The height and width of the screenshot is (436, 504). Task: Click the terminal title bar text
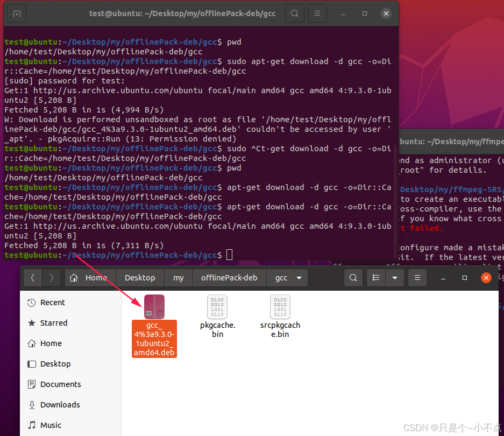[182, 13]
